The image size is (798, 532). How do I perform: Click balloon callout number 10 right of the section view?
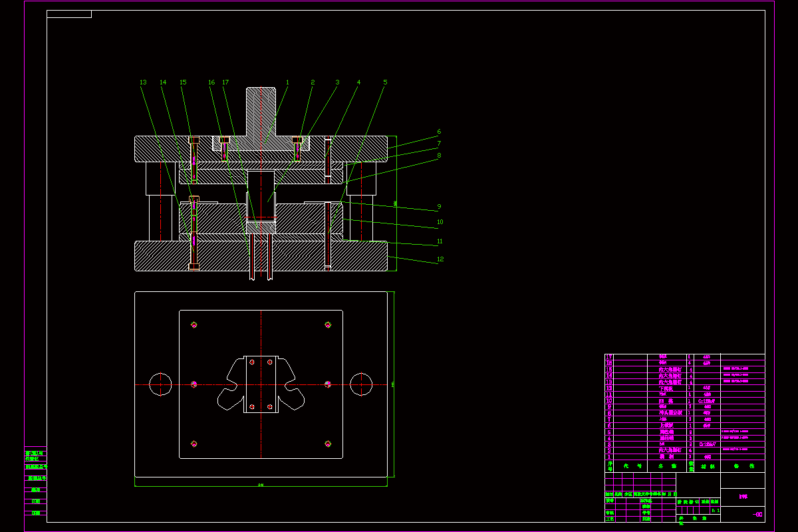coord(440,222)
